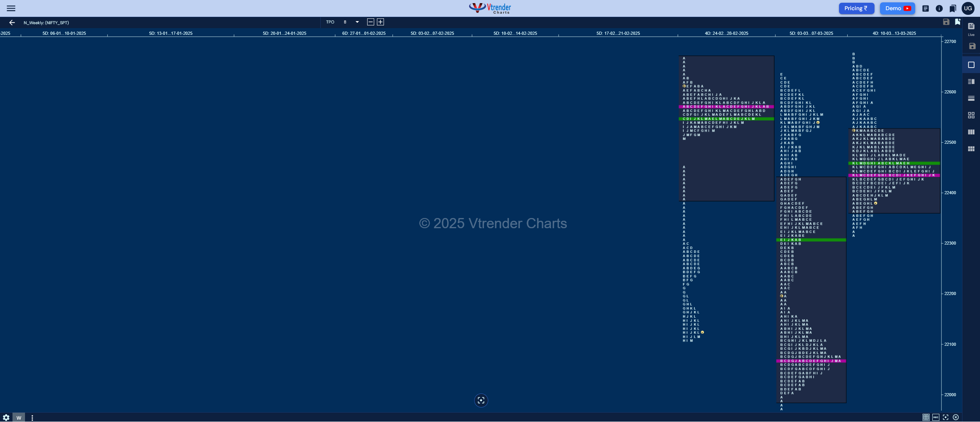
Task: Toggle the W weekly timeframe button
Action: click(x=19, y=417)
